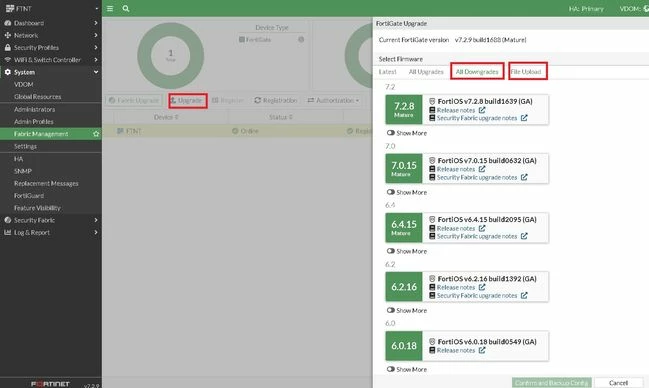This screenshot has width=649, height=388.
Task: Click the Security Fabric icon in sidebar
Action: click(7, 220)
